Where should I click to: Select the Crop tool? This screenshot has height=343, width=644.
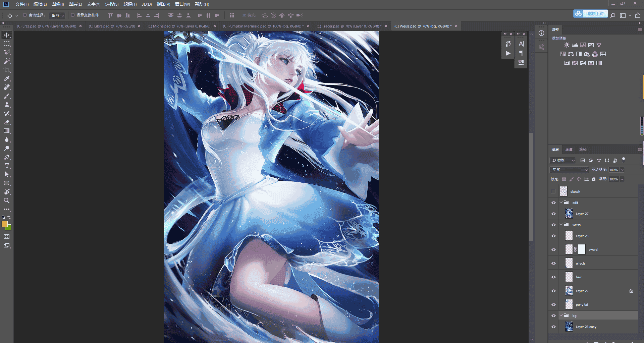pos(7,70)
